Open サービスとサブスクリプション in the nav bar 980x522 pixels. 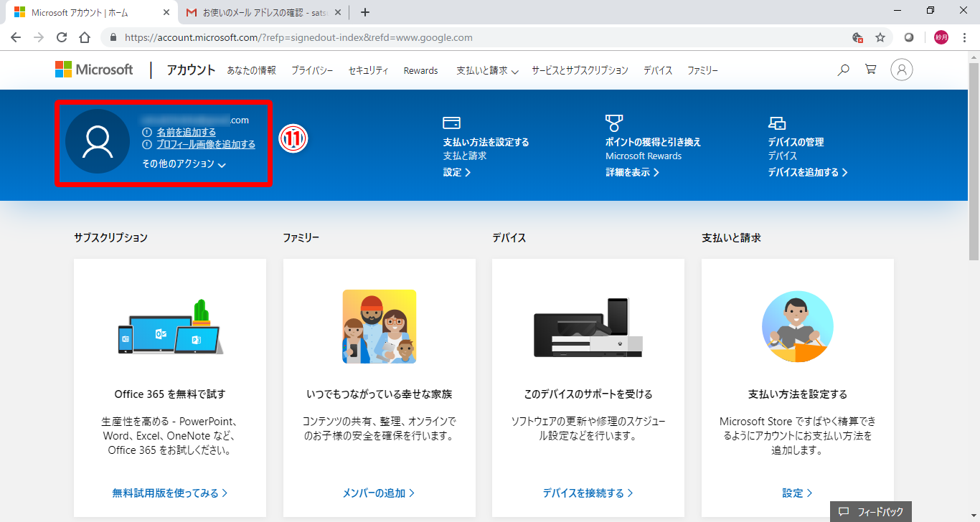(x=580, y=70)
